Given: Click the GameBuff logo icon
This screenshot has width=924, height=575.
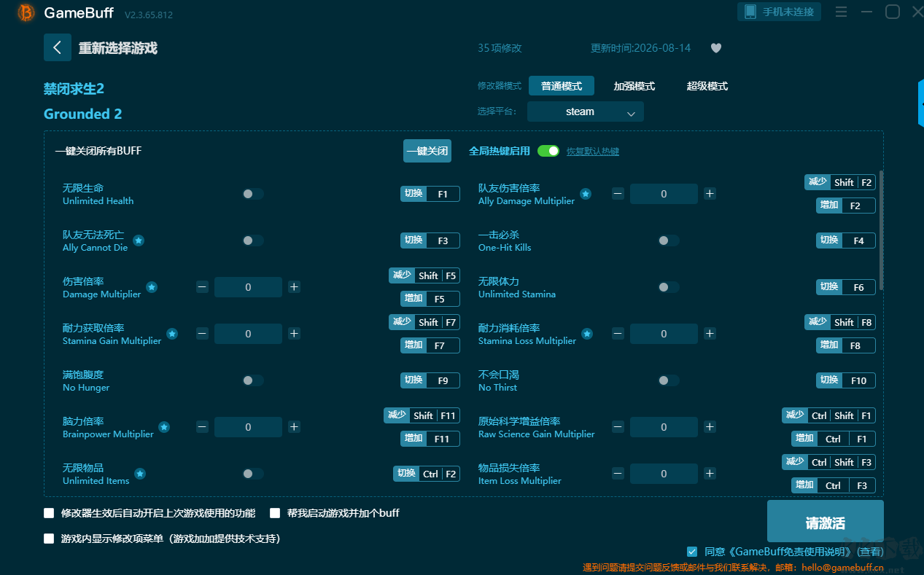Looking at the screenshot, I should pos(26,12).
